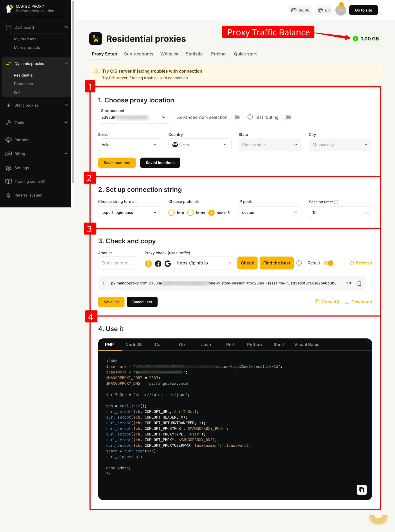Toggle the Test routing switch
Viewport: 395px width, 532px height.
pos(286,117)
